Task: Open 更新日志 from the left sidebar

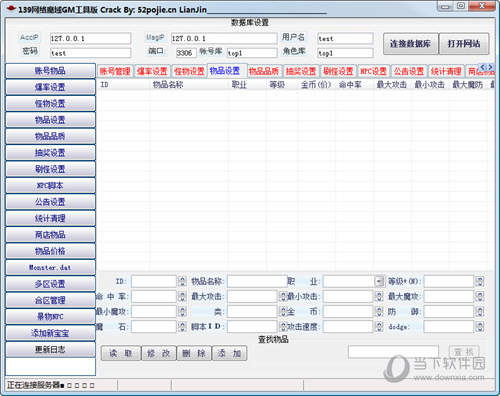Action: point(50,349)
